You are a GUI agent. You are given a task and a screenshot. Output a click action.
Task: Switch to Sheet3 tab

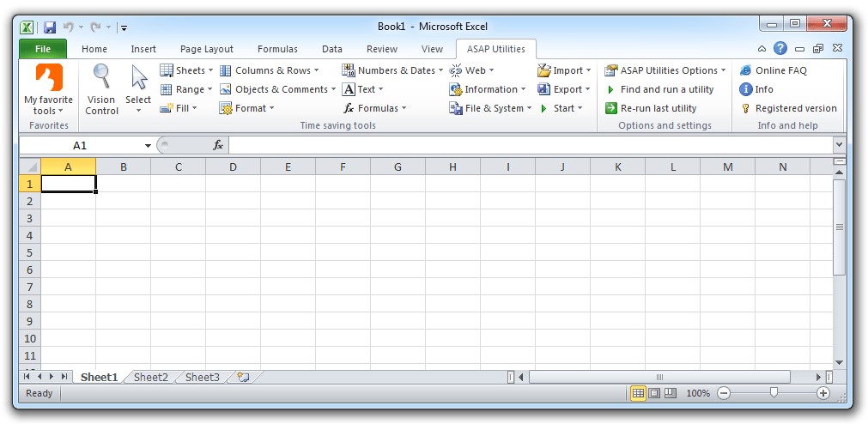pyautogui.click(x=202, y=377)
